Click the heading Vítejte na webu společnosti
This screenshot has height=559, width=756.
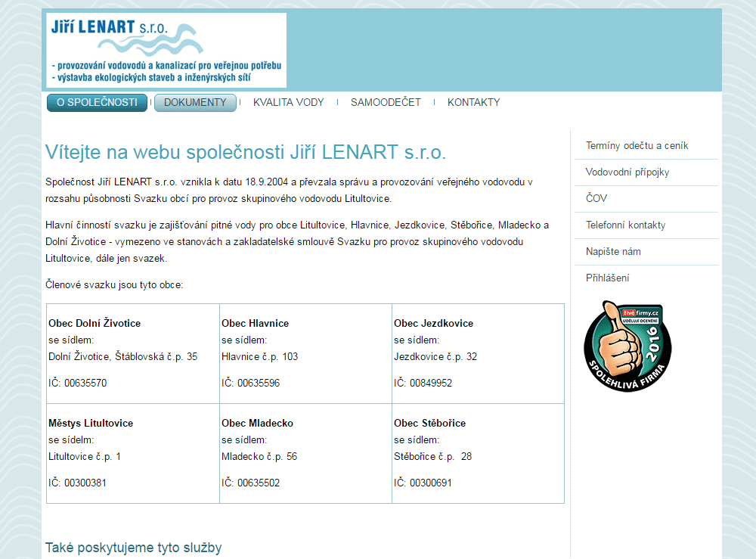point(246,152)
